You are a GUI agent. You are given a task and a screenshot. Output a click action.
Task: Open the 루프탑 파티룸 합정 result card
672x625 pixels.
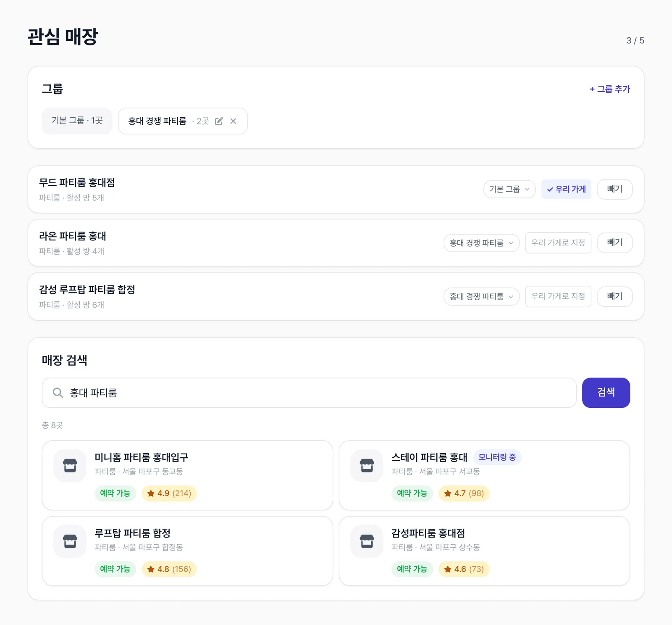pos(187,551)
